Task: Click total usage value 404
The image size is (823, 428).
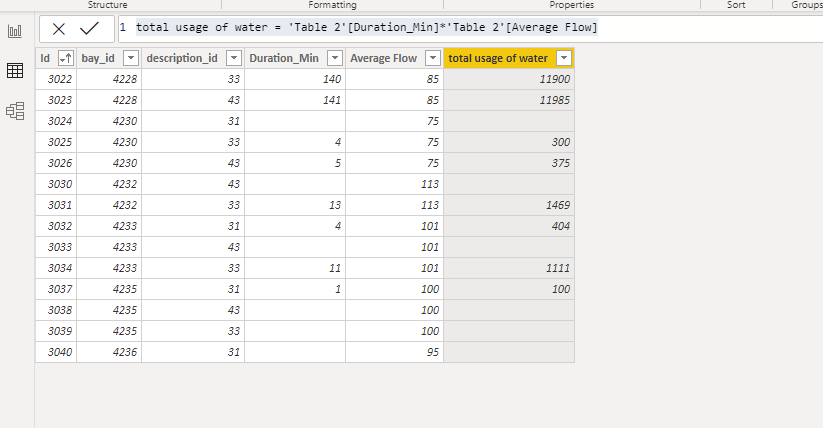Action: (509, 226)
